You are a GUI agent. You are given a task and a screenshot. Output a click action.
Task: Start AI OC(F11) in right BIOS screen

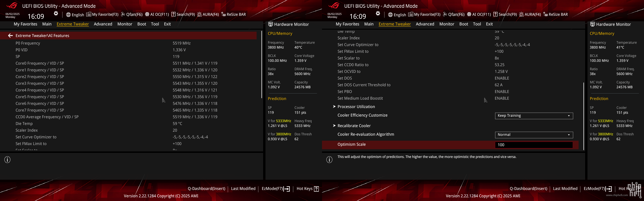pos(479,14)
